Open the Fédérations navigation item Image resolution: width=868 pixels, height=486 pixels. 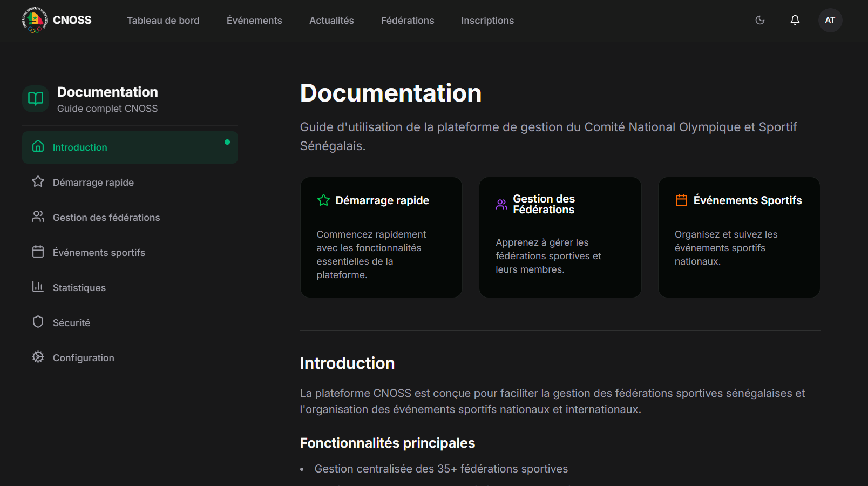click(x=407, y=21)
